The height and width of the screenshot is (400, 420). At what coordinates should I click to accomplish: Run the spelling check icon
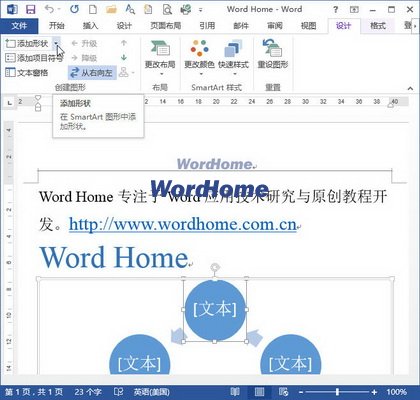(x=186, y=9)
